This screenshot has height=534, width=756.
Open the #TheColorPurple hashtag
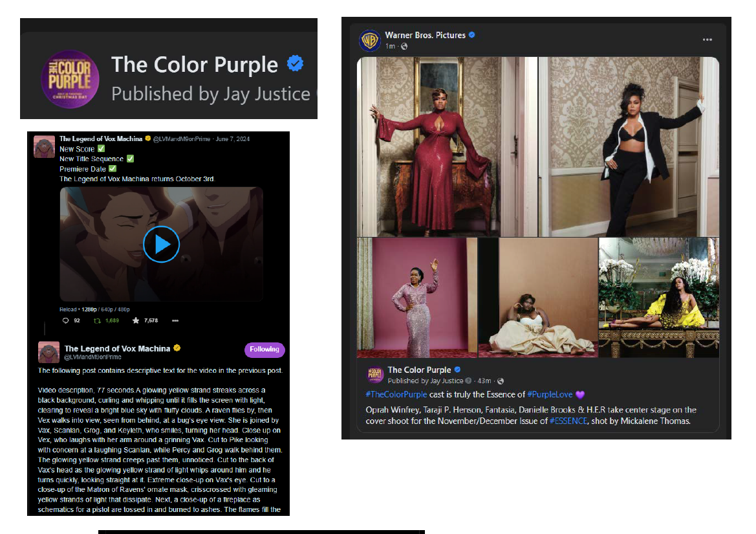(396, 395)
